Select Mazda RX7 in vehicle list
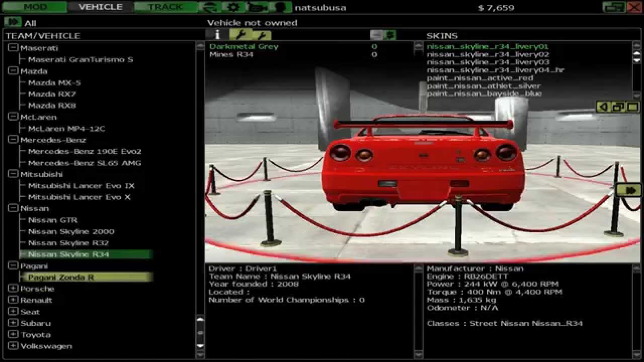644x362 pixels. coord(52,94)
